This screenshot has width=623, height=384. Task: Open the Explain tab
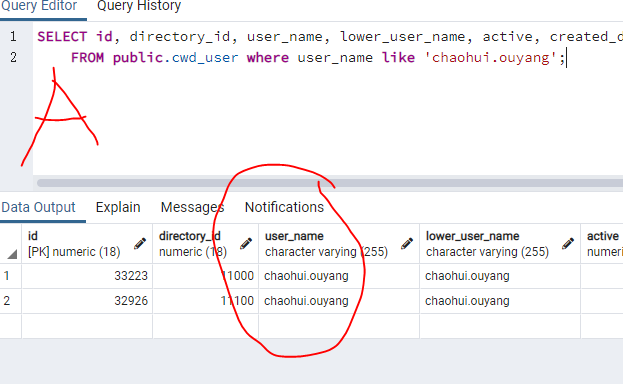click(118, 207)
